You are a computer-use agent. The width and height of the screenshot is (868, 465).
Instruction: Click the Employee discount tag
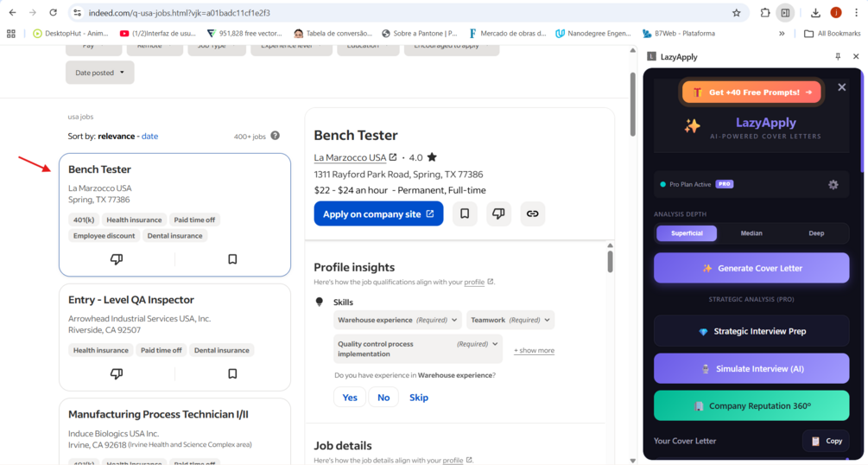click(x=104, y=236)
